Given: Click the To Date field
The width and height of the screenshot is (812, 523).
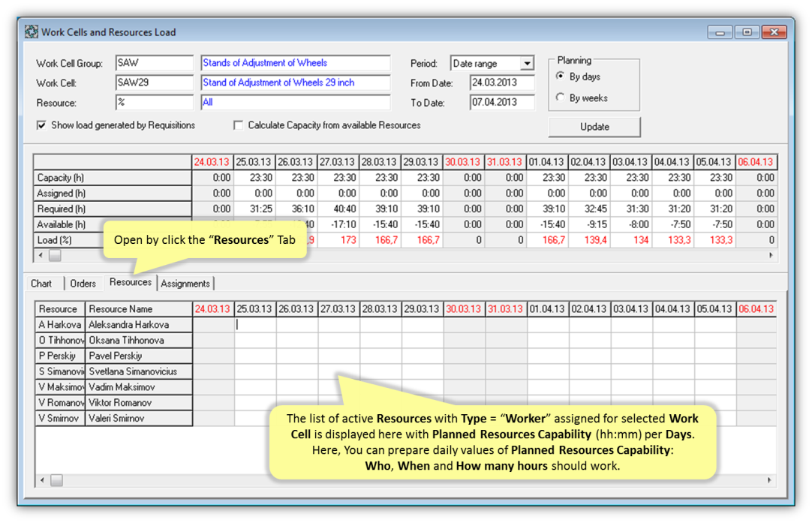Looking at the screenshot, I should (x=502, y=103).
